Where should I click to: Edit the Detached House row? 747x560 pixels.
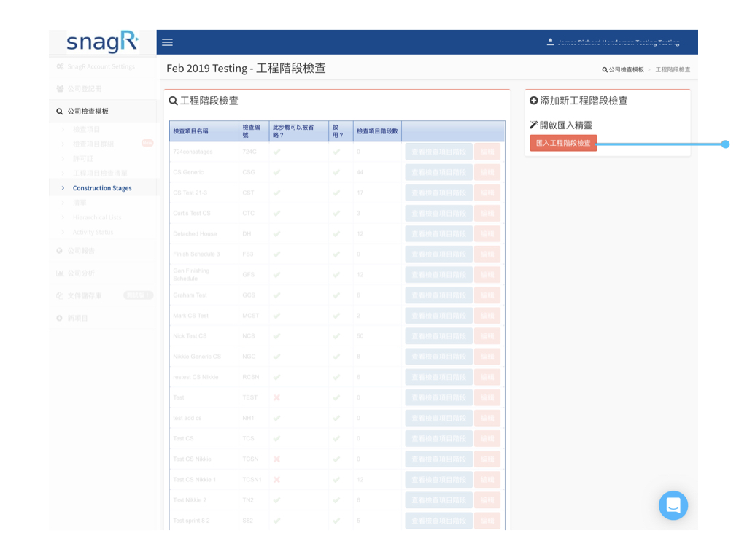487,234
